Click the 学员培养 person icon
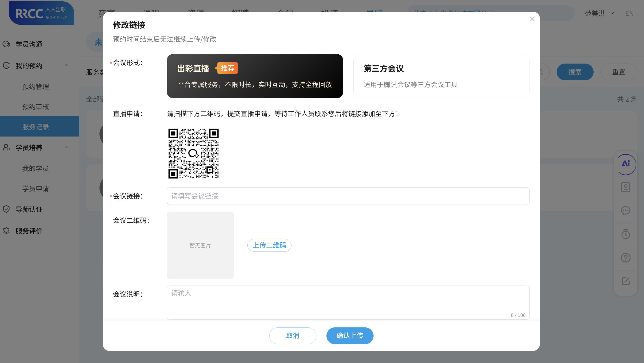Viewport: 644px width, 363px height. click(x=6, y=147)
